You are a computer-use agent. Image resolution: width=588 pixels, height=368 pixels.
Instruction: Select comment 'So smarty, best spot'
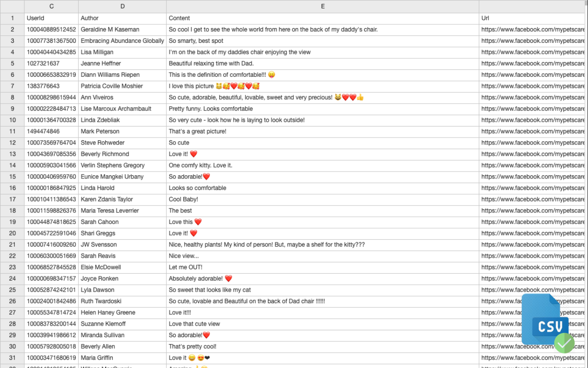[323, 41]
